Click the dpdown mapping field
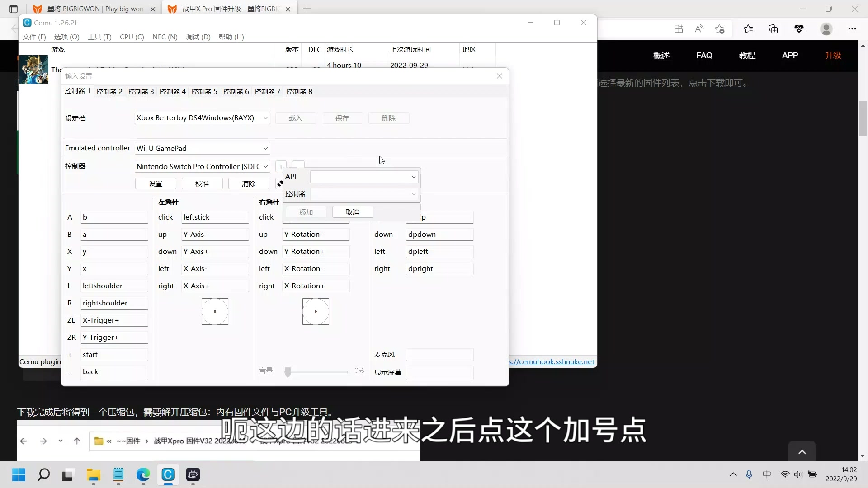Screen dimensions: 868x488 (440, 235)
